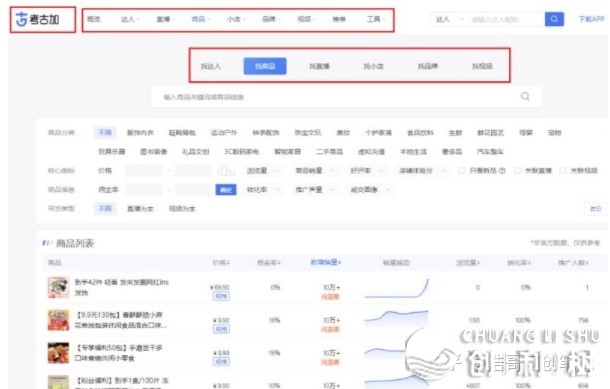Enable the 只看新品 checkbox

click(462, 170)
